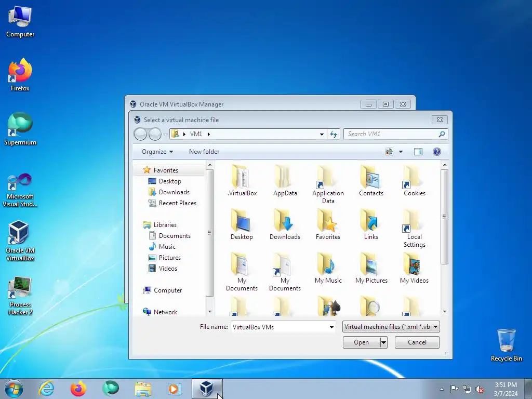
Task: Click the file list scroll down arrow
Action: pos(444,311)
